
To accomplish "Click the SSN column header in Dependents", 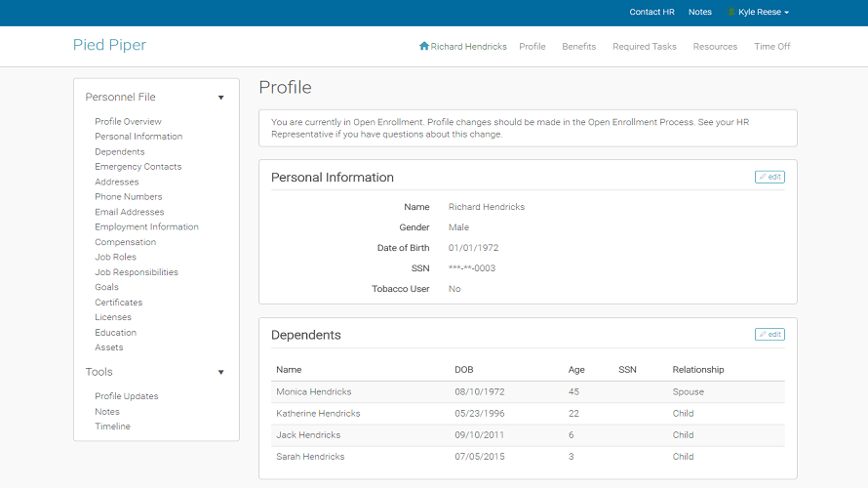I will [x=627, y=370].
